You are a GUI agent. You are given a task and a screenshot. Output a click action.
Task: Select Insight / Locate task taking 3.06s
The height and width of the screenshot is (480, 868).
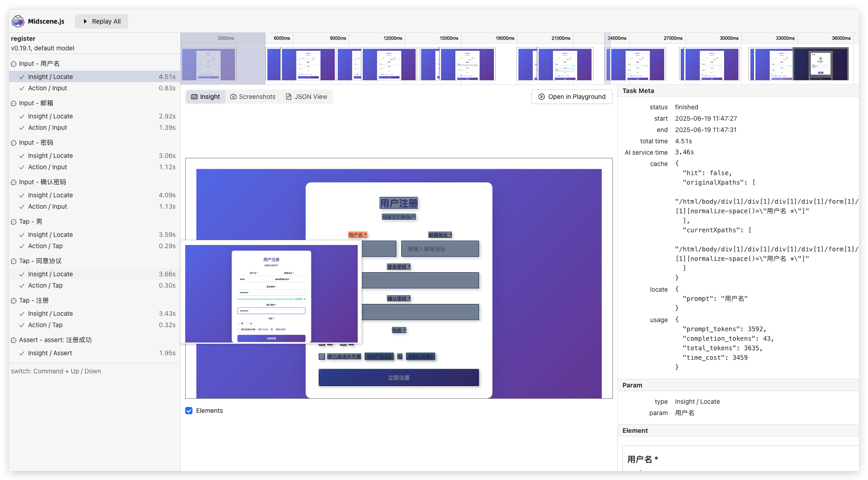coord(94,156)
